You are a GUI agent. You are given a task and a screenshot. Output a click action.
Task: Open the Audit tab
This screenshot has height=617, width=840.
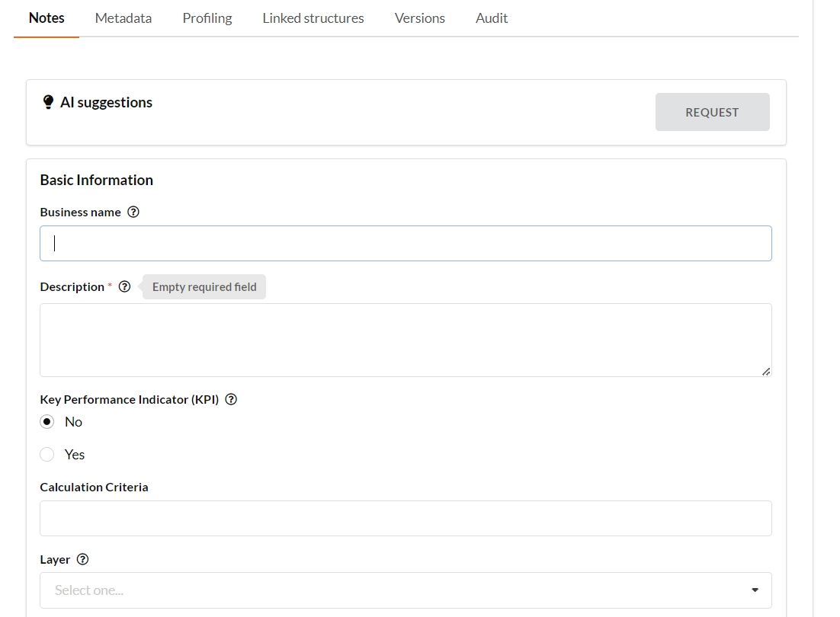[491, 18]
